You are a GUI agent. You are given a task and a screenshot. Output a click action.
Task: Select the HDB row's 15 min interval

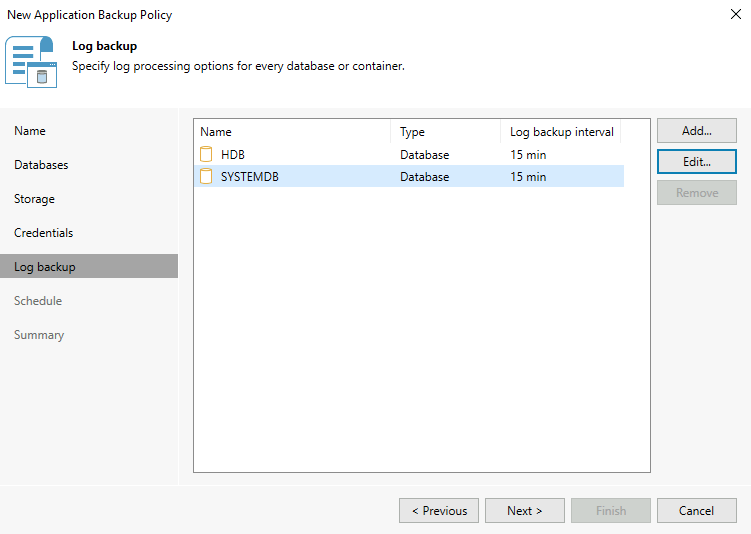pos(528,155)
